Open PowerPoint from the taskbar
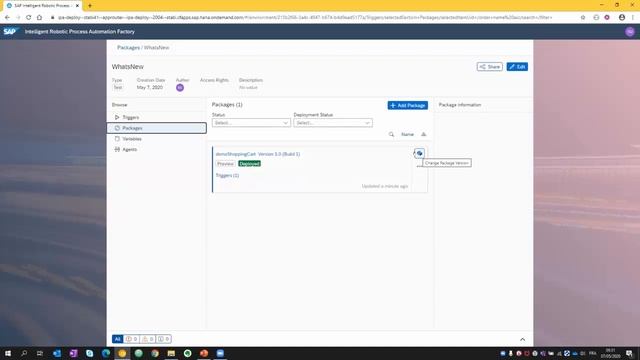The image size is (640, 360). (204, 353)
